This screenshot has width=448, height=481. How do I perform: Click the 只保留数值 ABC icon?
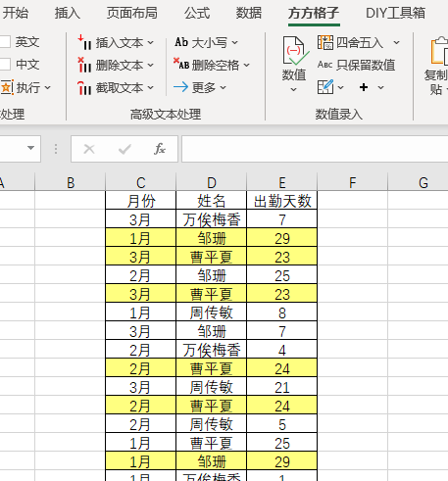pyautogui.click(x=325, y=65)
